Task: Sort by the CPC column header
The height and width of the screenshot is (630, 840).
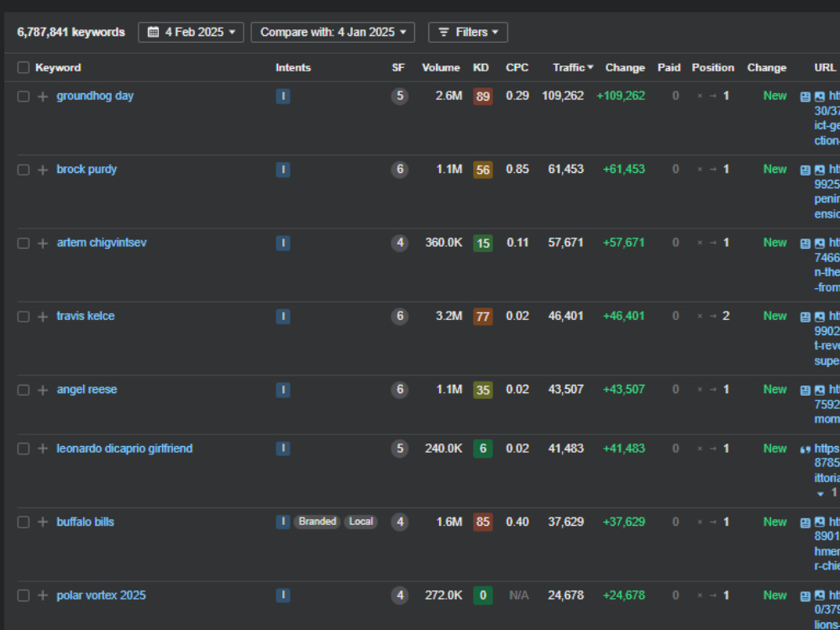Action: point(517,67)
